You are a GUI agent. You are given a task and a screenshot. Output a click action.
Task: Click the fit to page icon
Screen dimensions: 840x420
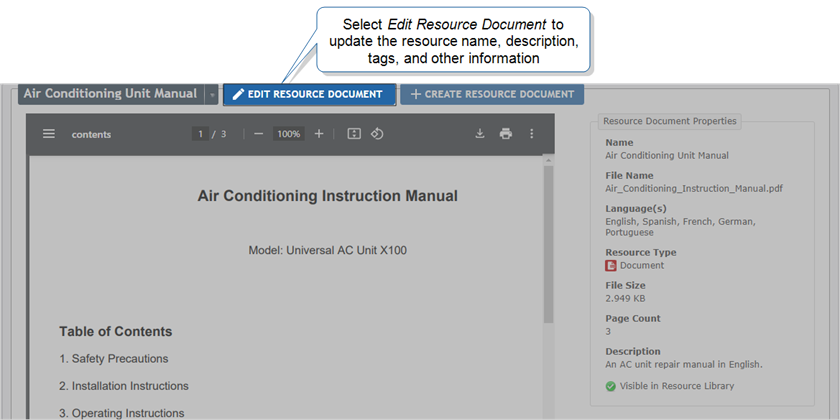pyautogui.click(x=354, y=134)
